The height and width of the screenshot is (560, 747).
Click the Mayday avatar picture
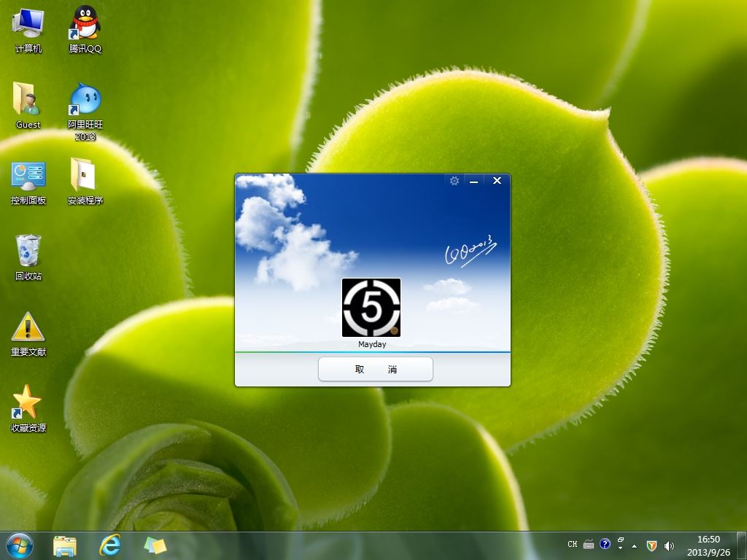(371, 308)
